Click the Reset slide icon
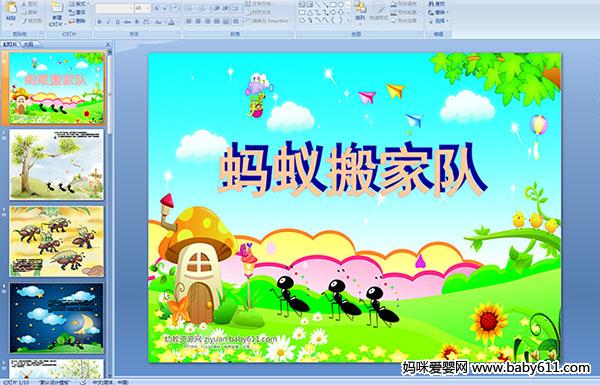 click(x=78, y=12)
